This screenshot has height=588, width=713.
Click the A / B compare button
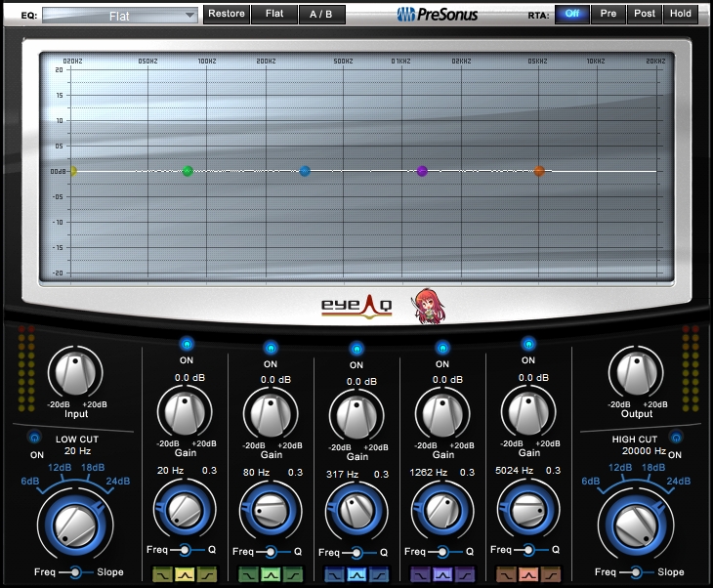[x=321, y=14]
